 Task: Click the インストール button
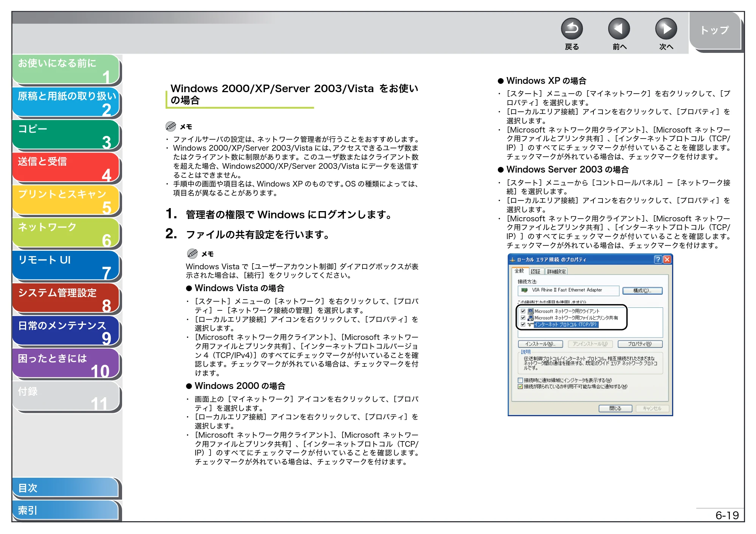click(x=541, y=344)
